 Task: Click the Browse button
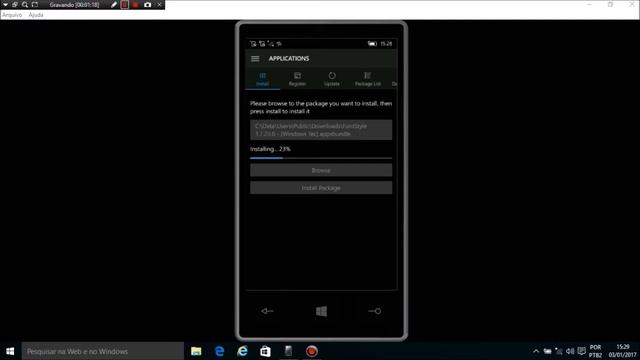321,170
